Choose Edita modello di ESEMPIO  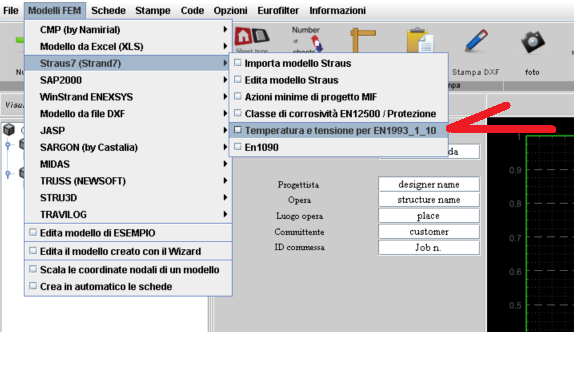pyautogui.click(x=128, y=233)
